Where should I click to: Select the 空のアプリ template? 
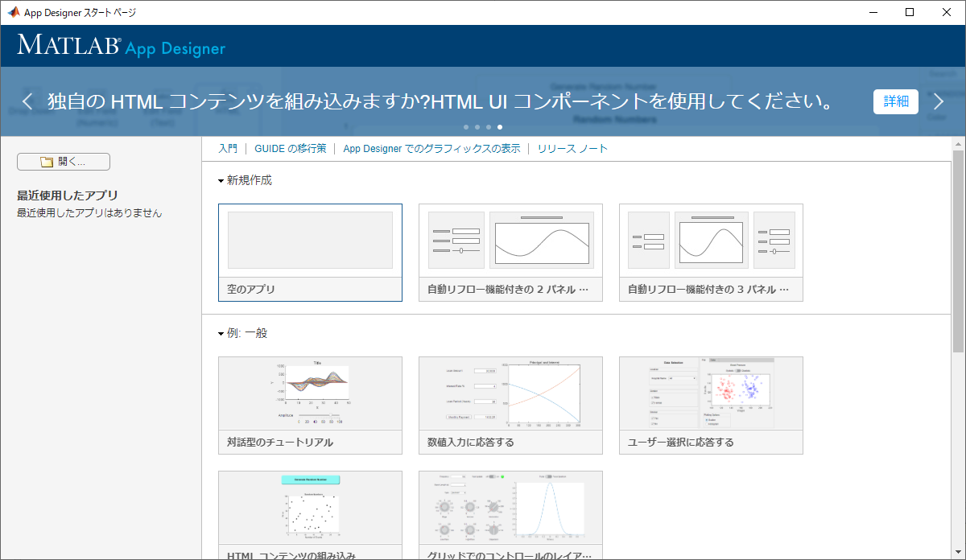pos(310,252)
